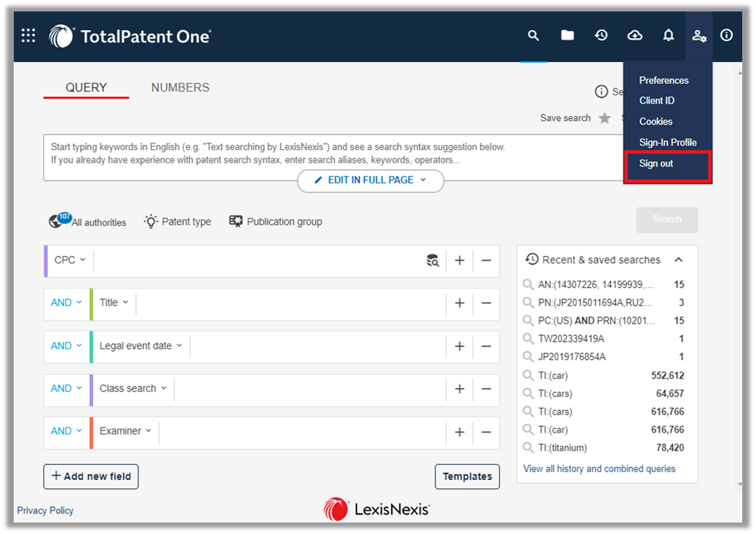Open the CPC field selector dropdown
Image resolution: width=756 pixels, height=534 pixels.
point(68,260)
